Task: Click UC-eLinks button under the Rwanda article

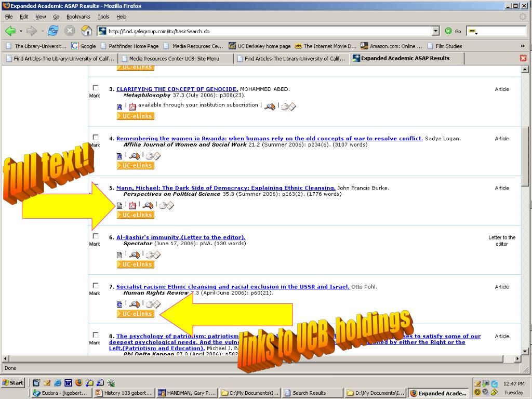Action: 136,166
